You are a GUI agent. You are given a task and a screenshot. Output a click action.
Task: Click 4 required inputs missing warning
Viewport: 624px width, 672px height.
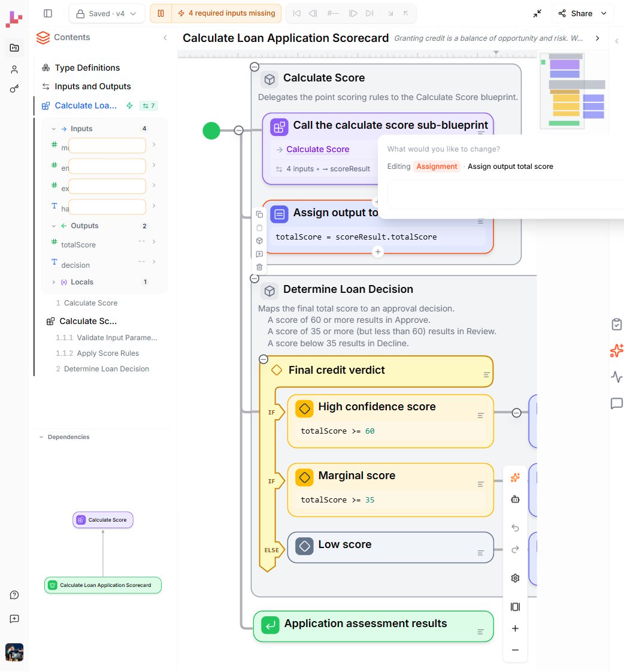coord(227,13)
